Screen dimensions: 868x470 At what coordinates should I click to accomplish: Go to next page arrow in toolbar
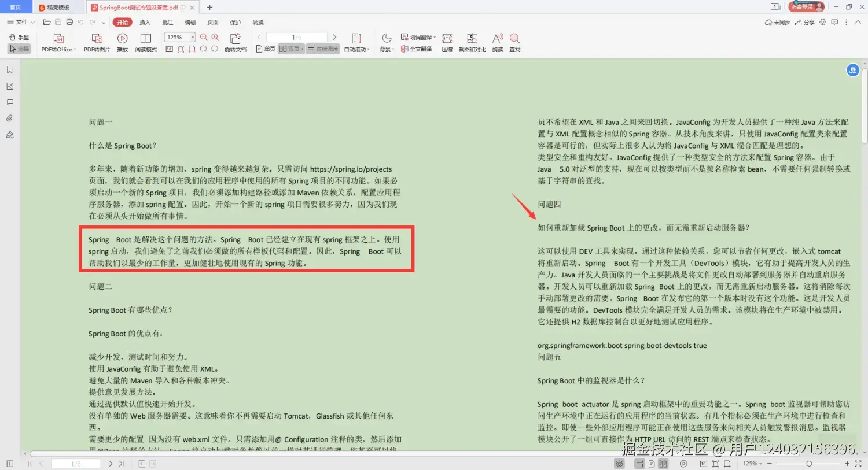334,37
